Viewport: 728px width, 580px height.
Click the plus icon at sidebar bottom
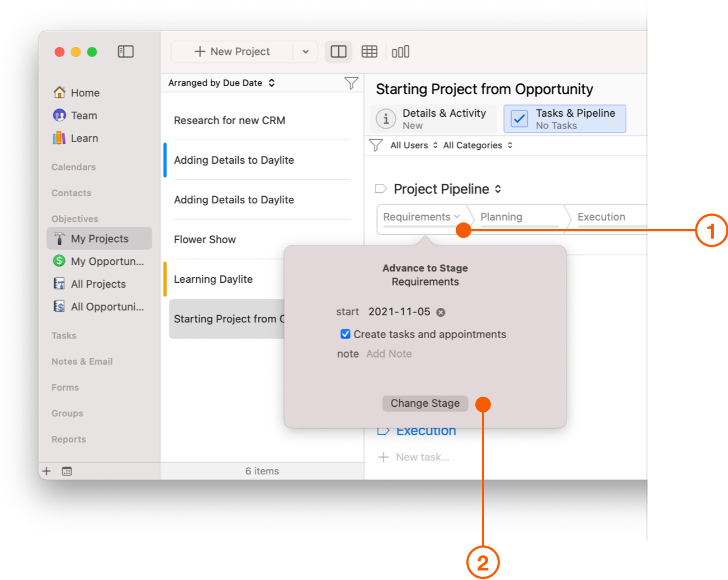pyautogui.click(x=46, y=471)
